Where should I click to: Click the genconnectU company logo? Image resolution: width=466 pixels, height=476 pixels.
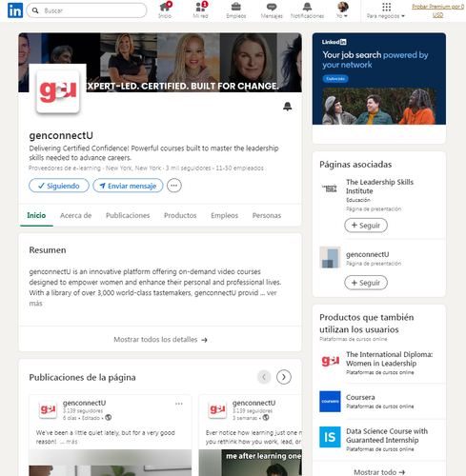(x=58, y=91)
